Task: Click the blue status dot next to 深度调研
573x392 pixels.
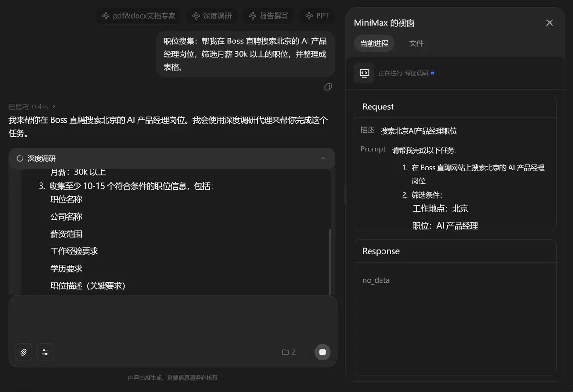Action: 432,73
